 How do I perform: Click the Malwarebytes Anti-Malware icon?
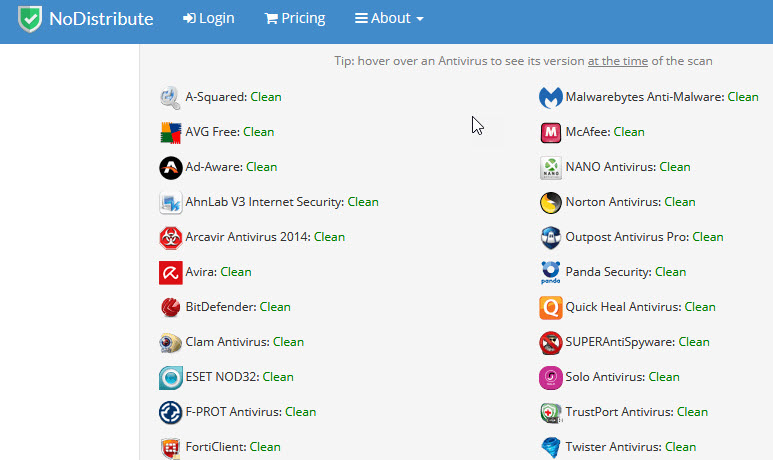pyautogui.click(x=551, y=97)
